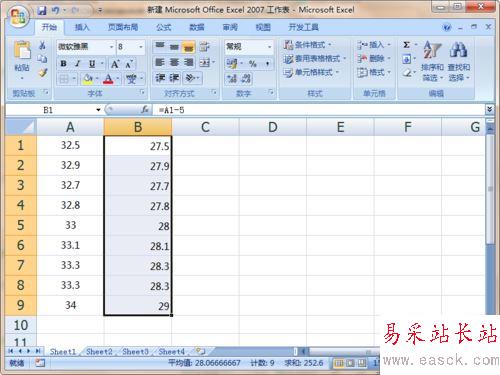
Task: Toggle bold formatting
Action: pyautogui.click(x=63, y=63)
